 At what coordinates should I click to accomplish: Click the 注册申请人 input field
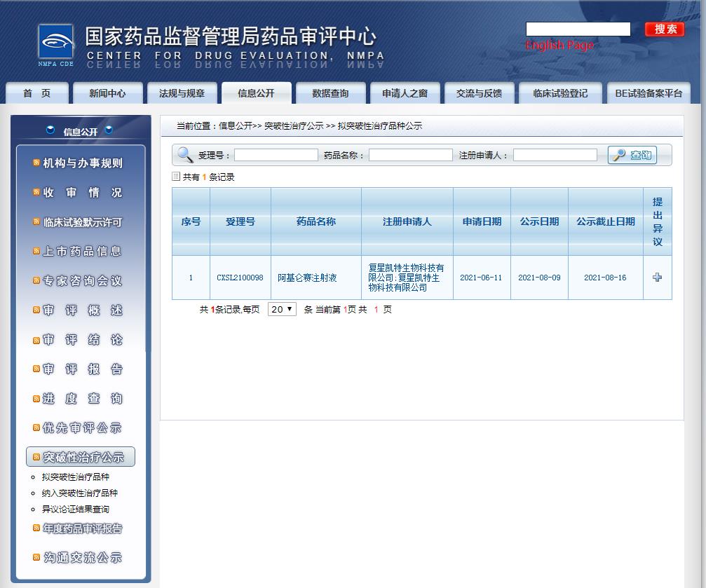pos(555,154)
